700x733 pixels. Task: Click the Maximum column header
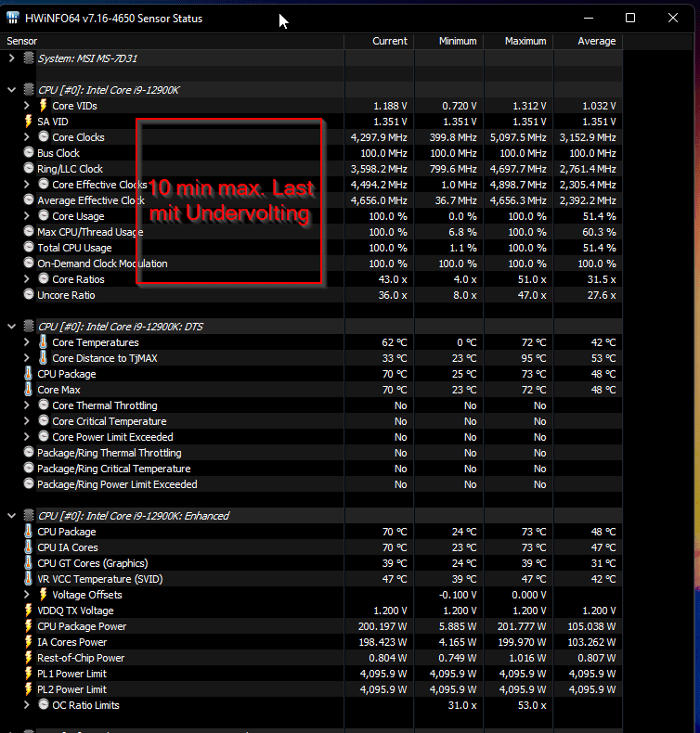pyautogui.click(x=519, y=41)
